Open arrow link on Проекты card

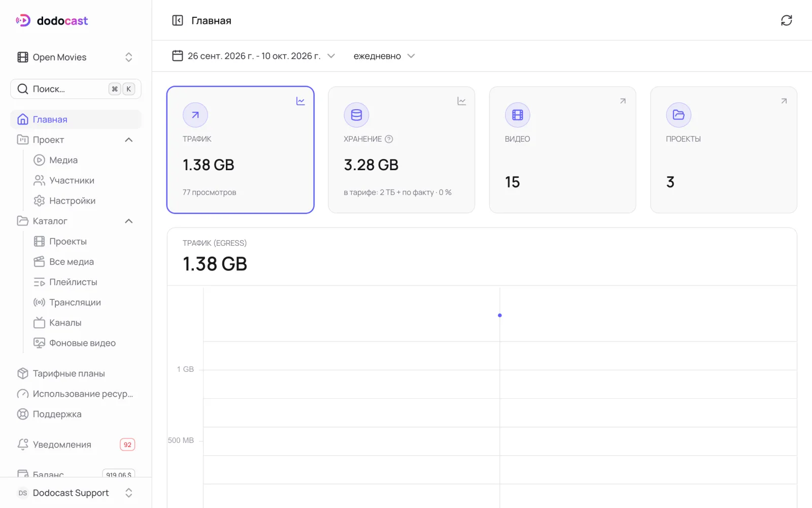784,101
